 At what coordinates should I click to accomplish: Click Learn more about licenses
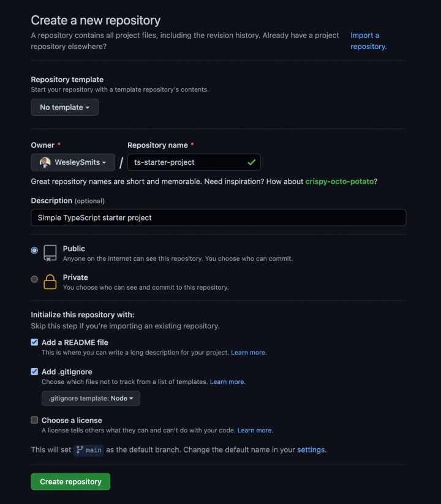pyautogui.click(x=255, y=430)
